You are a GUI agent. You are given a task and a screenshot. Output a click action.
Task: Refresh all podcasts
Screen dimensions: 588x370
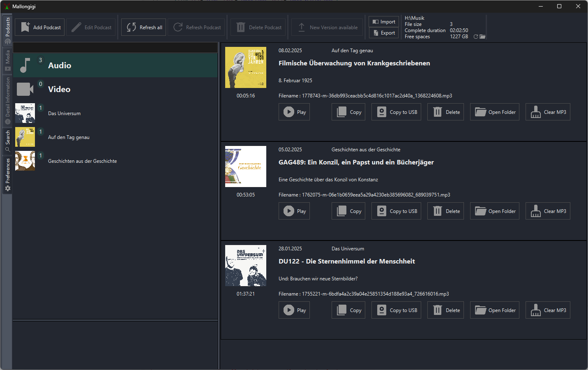pos(144,28)
